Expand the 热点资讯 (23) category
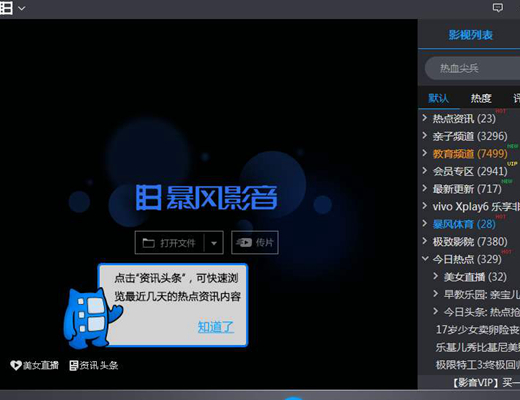The image size is (520, 400). click(425, 118)
